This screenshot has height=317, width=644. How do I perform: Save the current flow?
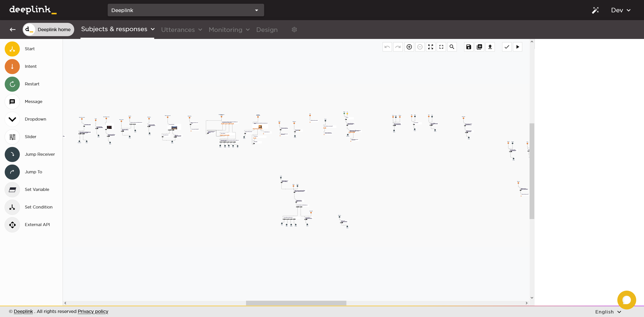(x=468, y=47)
